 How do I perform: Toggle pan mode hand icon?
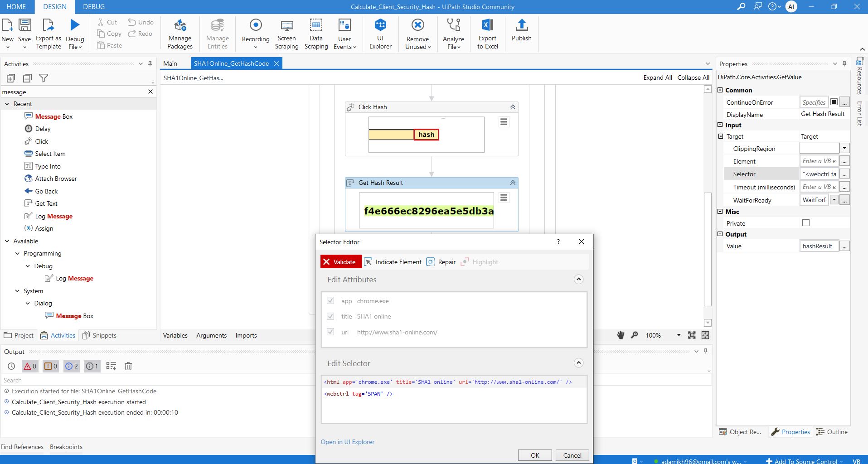click(621, 335)
